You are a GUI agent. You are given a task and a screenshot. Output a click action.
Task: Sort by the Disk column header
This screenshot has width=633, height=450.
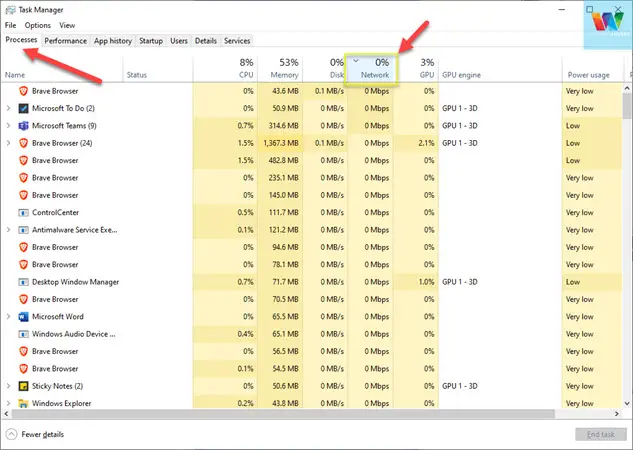[x=325, y=68]
